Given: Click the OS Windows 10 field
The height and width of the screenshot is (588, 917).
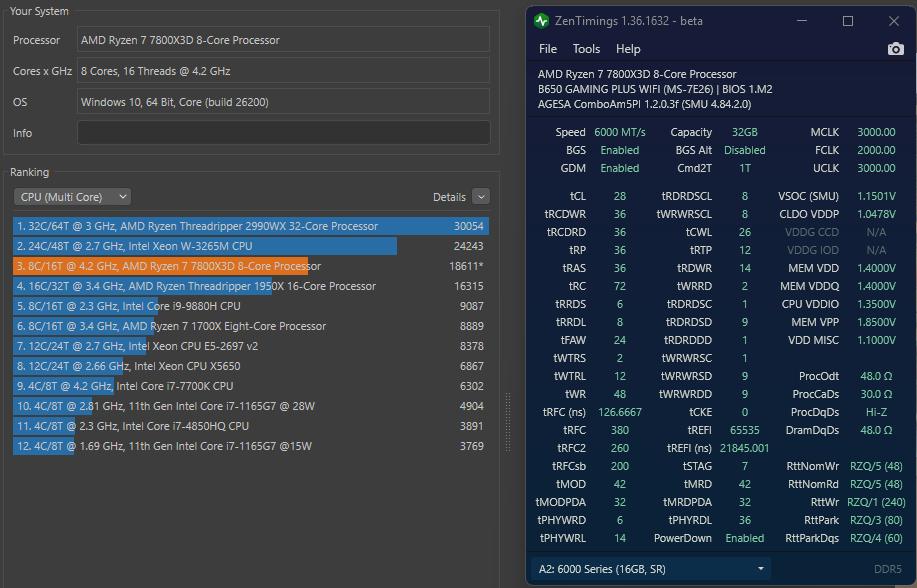Looking at the screenshot, I should tap(283, 102).
